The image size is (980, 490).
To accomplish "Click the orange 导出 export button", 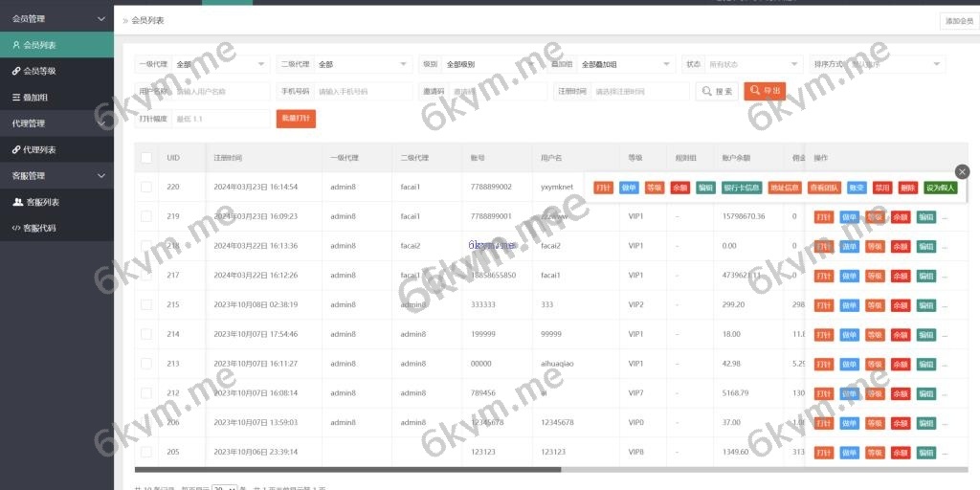I will [765, 91].
